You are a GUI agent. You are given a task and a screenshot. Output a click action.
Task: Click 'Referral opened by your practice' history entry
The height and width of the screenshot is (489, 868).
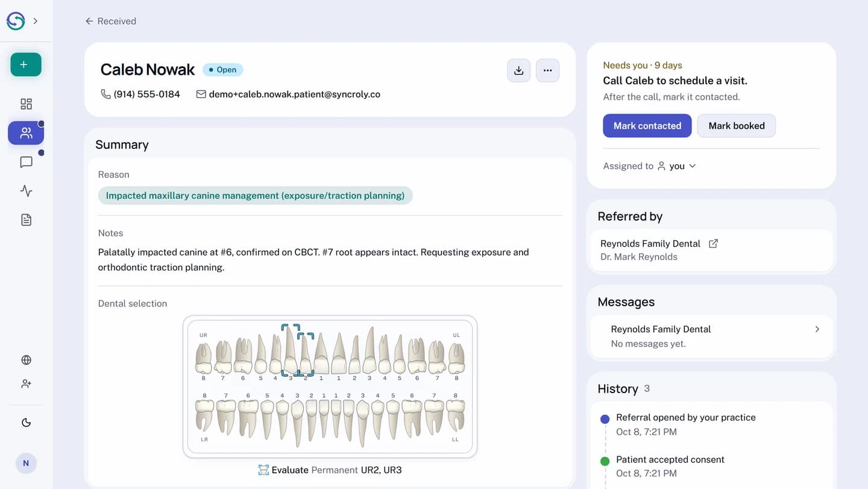coord(685,417)
